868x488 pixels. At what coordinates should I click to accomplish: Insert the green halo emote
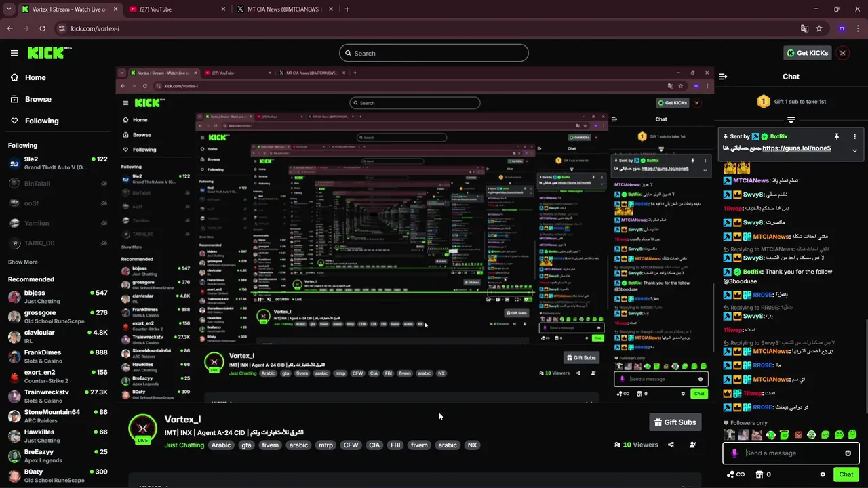[x=785, y=435]
